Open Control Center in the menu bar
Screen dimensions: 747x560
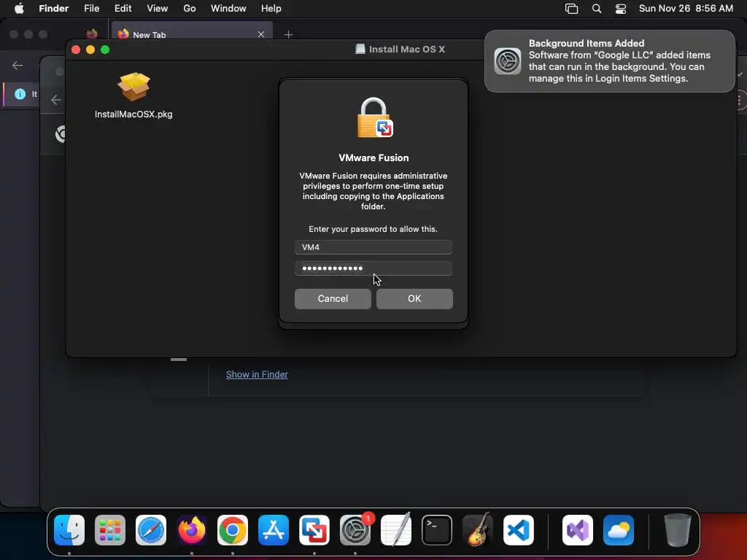pyautogui.click(x=621, y=9)
